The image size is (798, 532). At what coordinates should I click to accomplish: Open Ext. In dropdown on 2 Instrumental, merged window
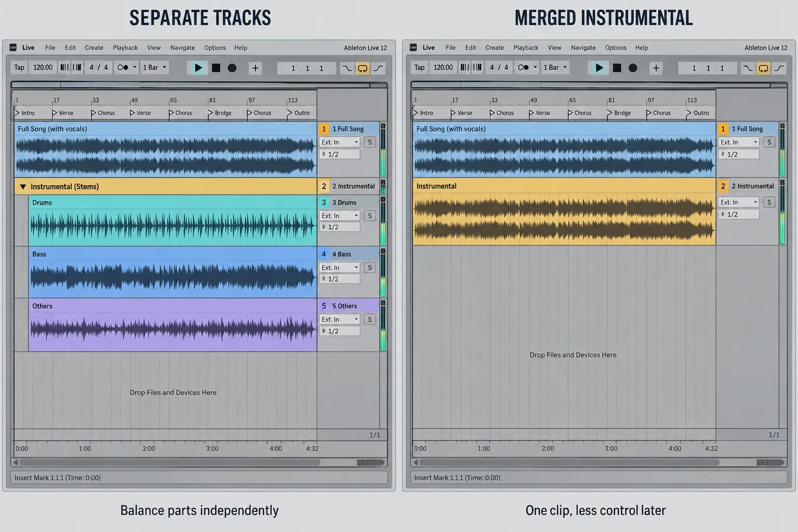coord(739,202)
